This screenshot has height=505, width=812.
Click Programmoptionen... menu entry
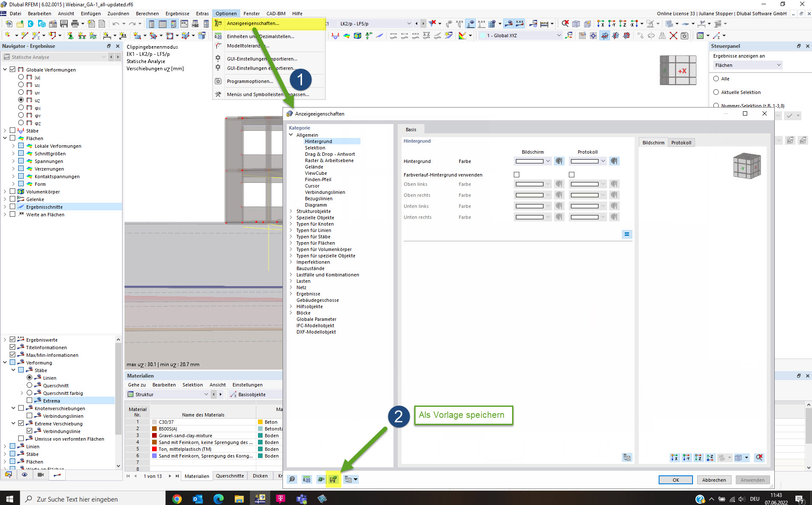click(x=250, y=81)
